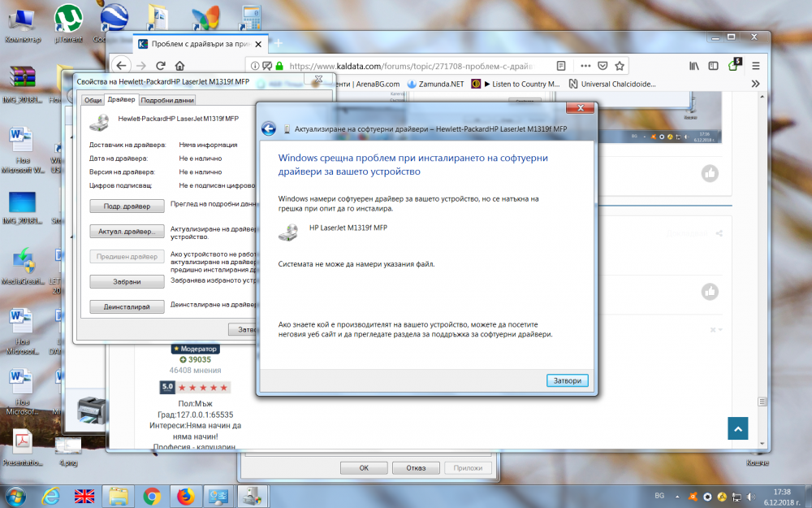Click OK in the background dialog
This screenshot has height=508, width=812.
coord(364,467)
